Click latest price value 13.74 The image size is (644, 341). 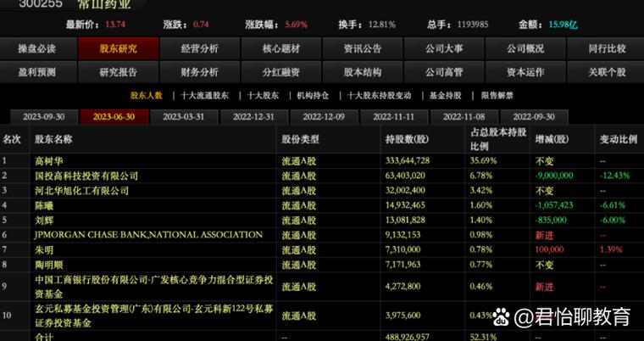point(115,25)
